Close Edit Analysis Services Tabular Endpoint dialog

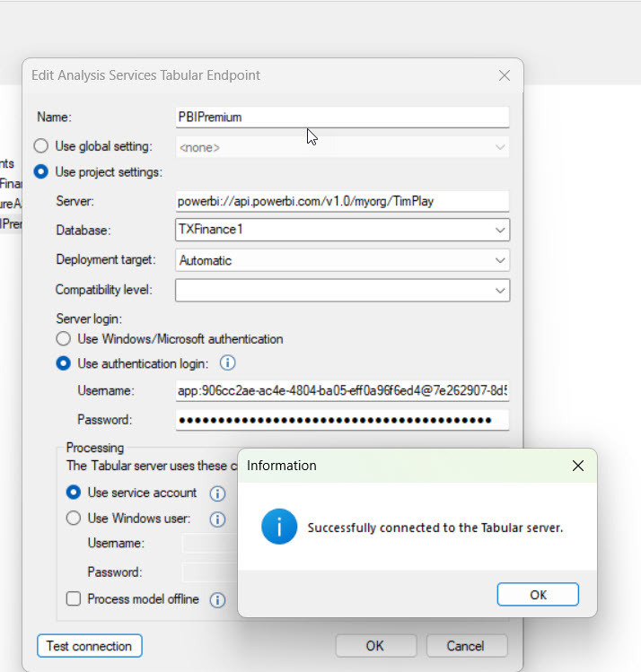[x=505, y=75]
